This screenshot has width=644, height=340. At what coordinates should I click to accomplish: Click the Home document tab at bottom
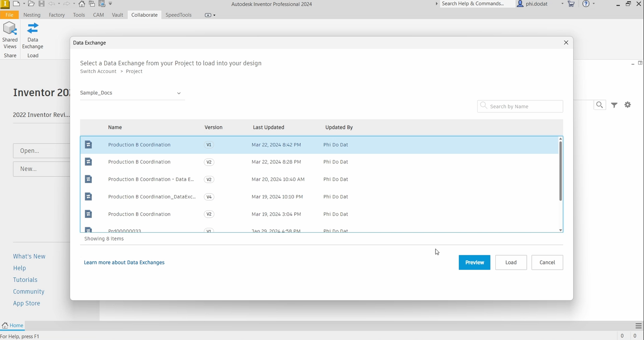[x=13, y=325]
